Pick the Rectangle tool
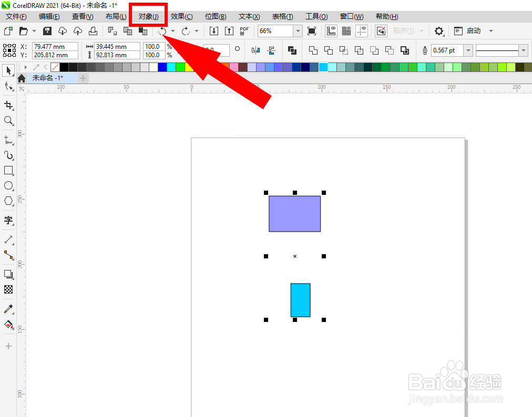This screenshot has height=417, width=532. [x=8, y=170]
